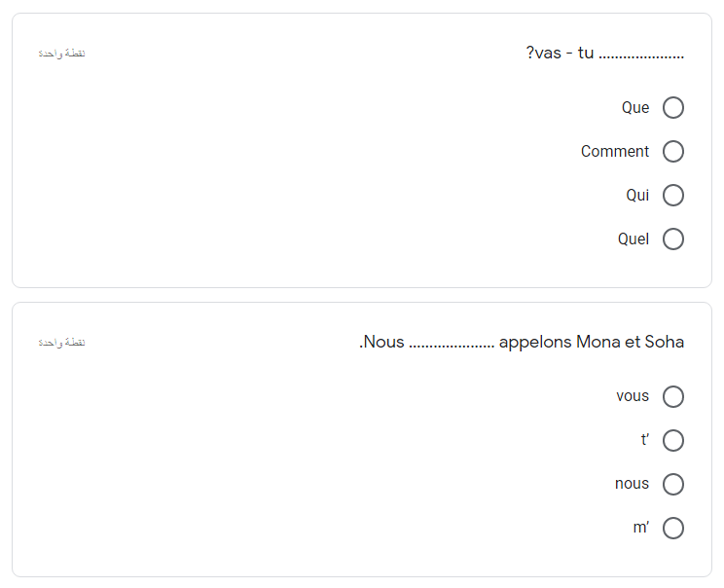The image size is (724, 588).
Task: Click the 'vous' option label
Action: (633, 396)
